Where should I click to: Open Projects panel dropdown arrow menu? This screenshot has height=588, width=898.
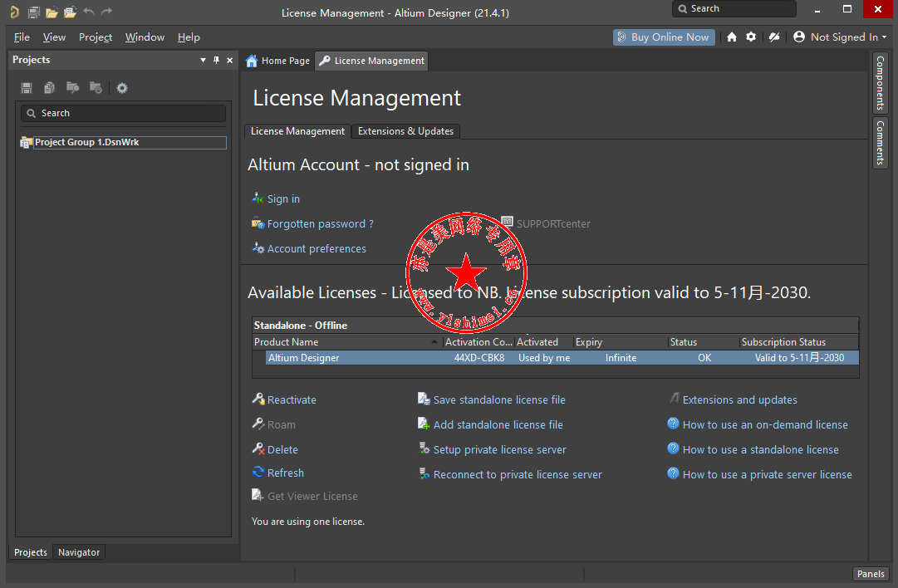coord(203,60)
